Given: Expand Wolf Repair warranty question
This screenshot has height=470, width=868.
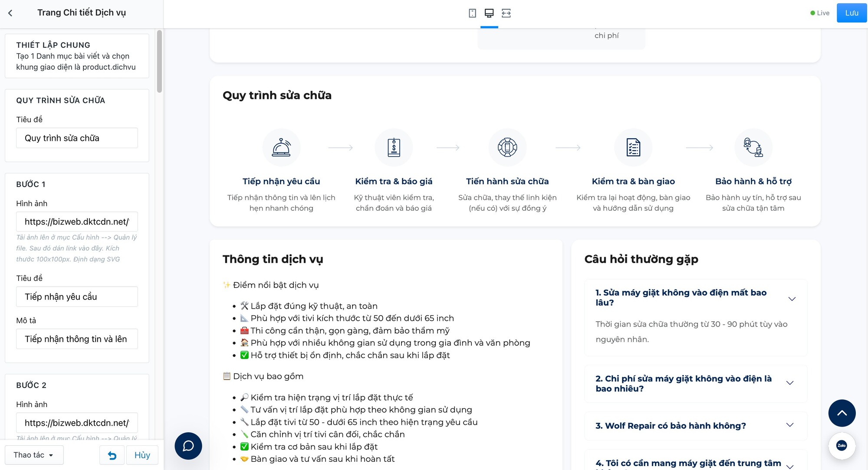Looking at the screenshot, I should pyautogui.click(x=790, y=425).
